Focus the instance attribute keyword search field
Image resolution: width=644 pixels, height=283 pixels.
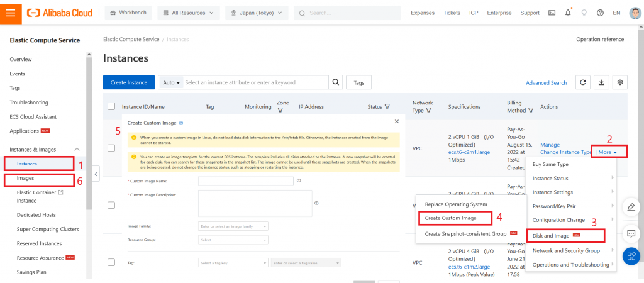256,82
